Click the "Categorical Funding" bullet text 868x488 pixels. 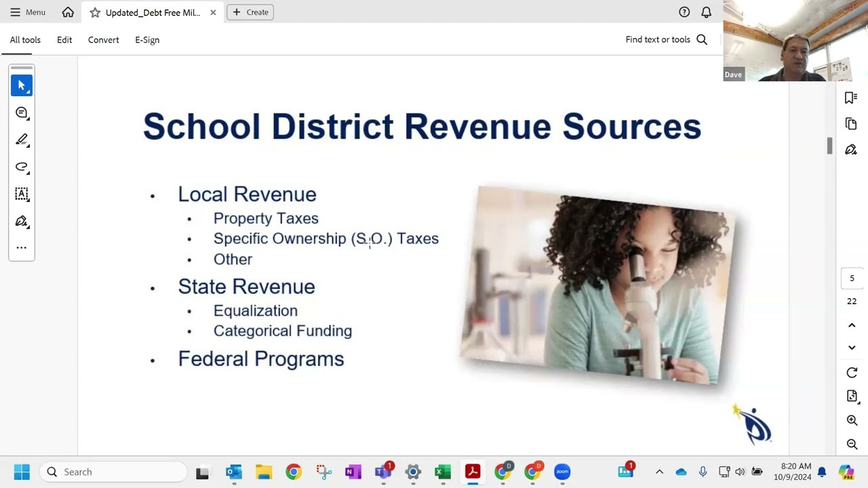(x=283, y=331)
